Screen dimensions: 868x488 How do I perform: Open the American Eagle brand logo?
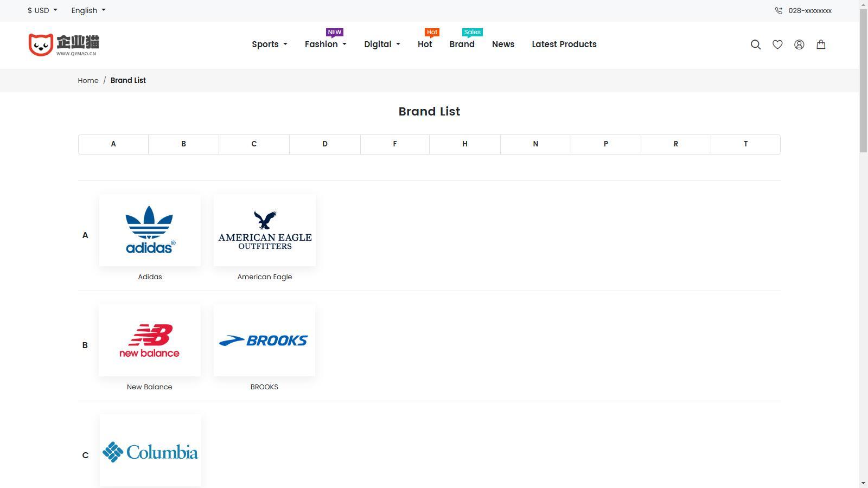265,230
